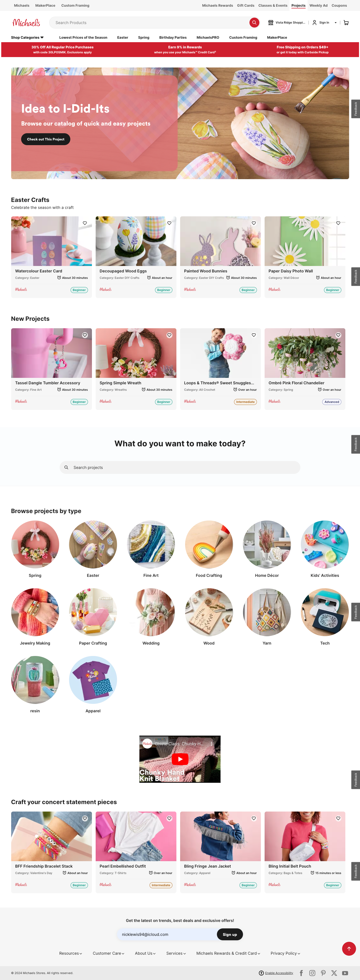Open the shopping cart icon
This screenshot has width=360, height=980.
[346, 22]
